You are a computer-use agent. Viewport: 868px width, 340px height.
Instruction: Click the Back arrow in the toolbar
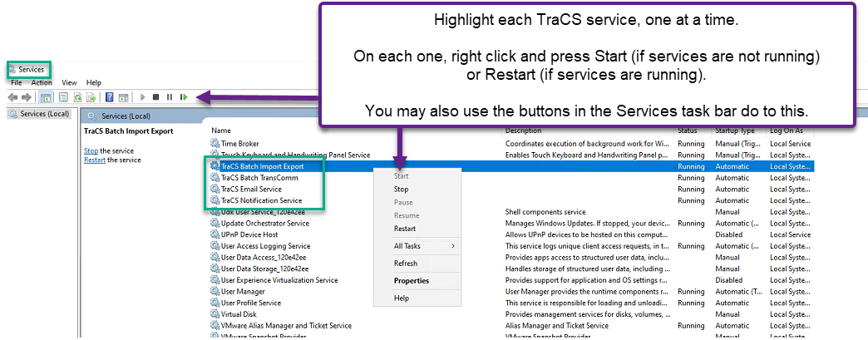point(13,97)
